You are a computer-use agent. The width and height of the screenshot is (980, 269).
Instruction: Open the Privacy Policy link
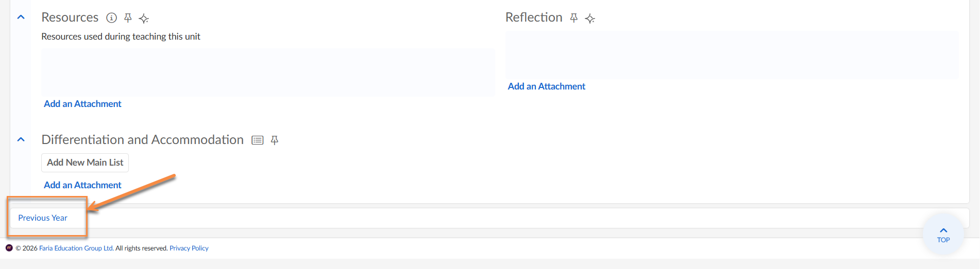point(189,248)
